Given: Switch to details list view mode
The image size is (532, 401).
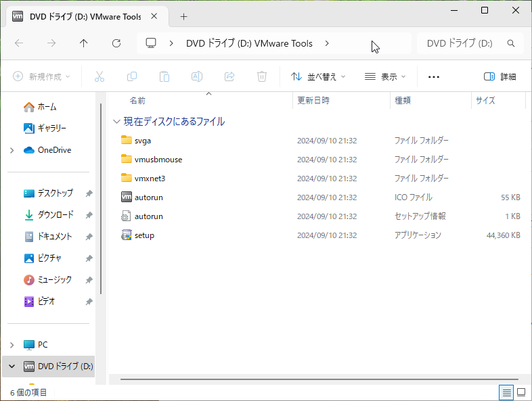Looking at the screenshot, I should [x=506, y=392].
